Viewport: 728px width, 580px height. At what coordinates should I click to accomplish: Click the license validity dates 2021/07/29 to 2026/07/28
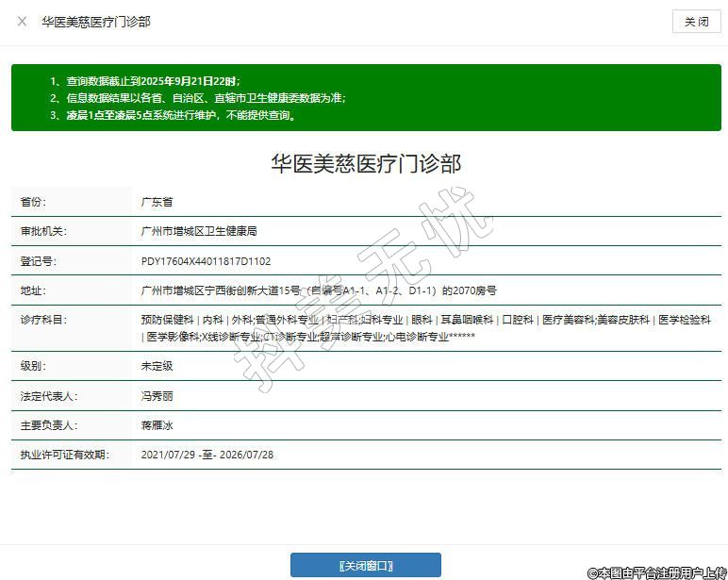[207, 455]
